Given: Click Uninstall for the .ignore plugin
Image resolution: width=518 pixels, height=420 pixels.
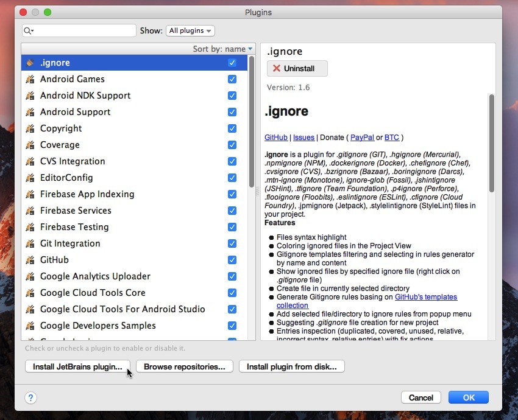Looking at the screenshot, I should [297, 68].
